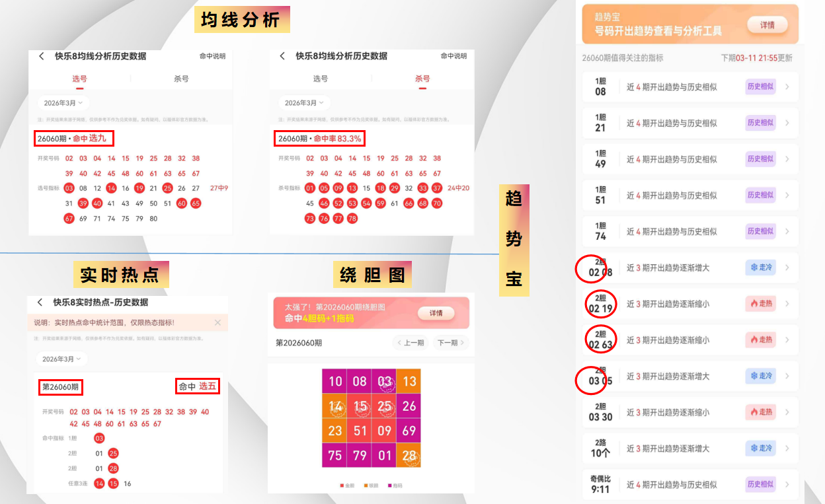
Task: Tap the 历史相似 tag on 奇偶比 9:11 row
Action: click(x=760, y=484)
